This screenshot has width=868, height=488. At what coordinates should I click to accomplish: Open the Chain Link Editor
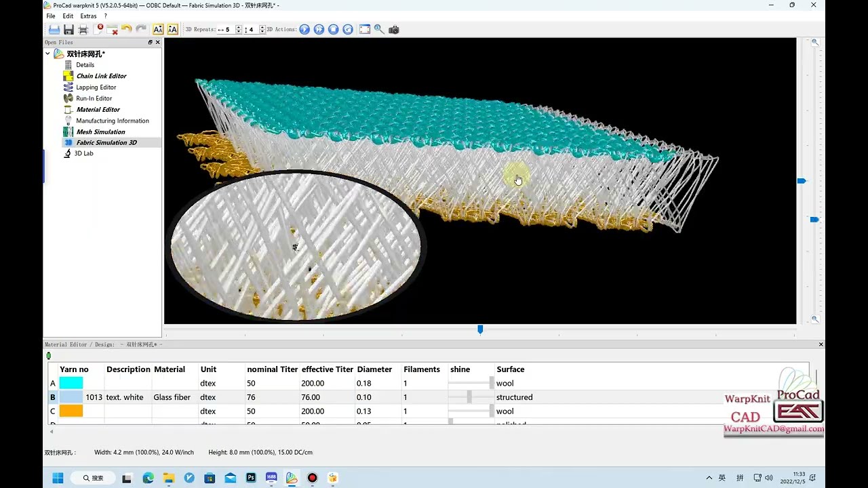[x=101, y=76]
